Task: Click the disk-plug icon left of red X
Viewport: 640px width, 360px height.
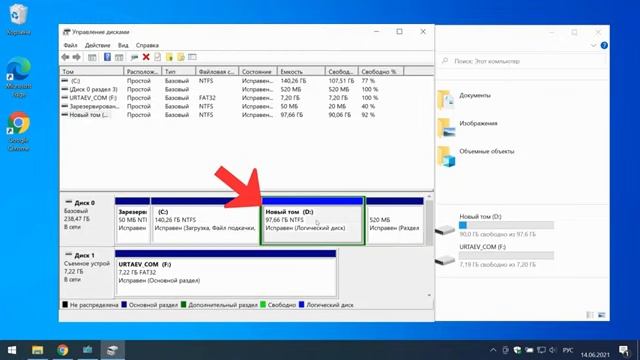Action: (x=134, y=57)
